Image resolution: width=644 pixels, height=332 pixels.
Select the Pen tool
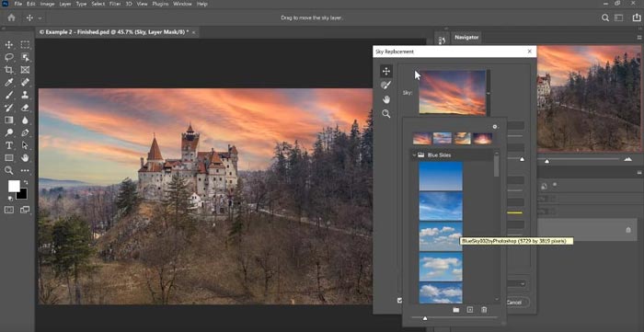[25, 132]
